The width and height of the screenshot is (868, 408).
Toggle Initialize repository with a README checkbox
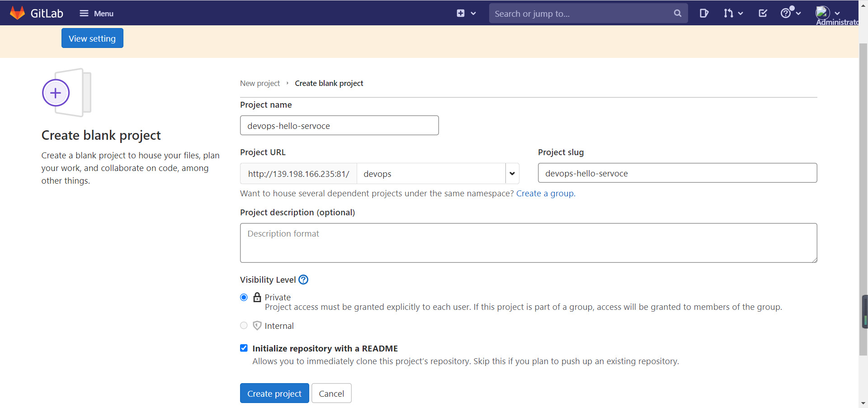pyautogui.click(x=244, y=348)
